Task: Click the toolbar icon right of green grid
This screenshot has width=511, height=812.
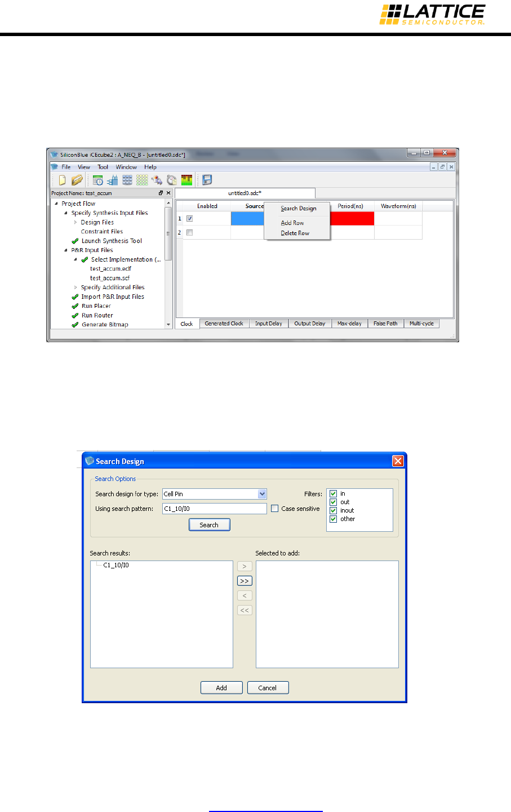Action: click(x=157, y=180)
